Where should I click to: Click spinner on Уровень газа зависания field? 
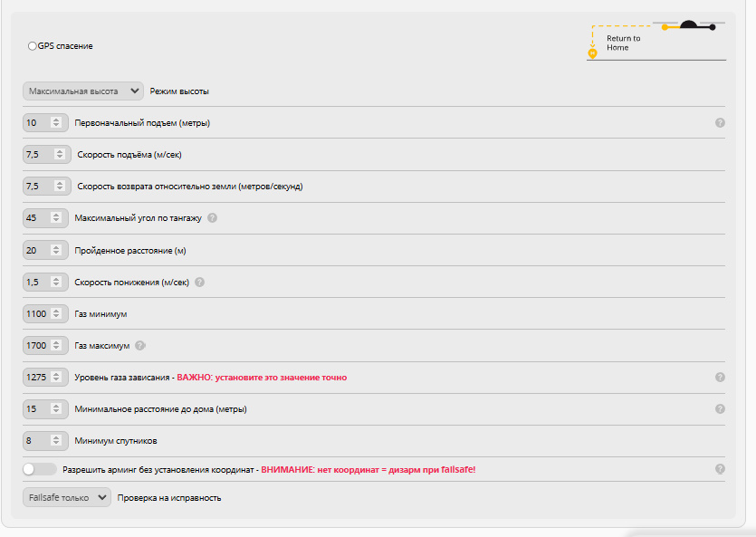pyautogui.click(x=56, y=377)
